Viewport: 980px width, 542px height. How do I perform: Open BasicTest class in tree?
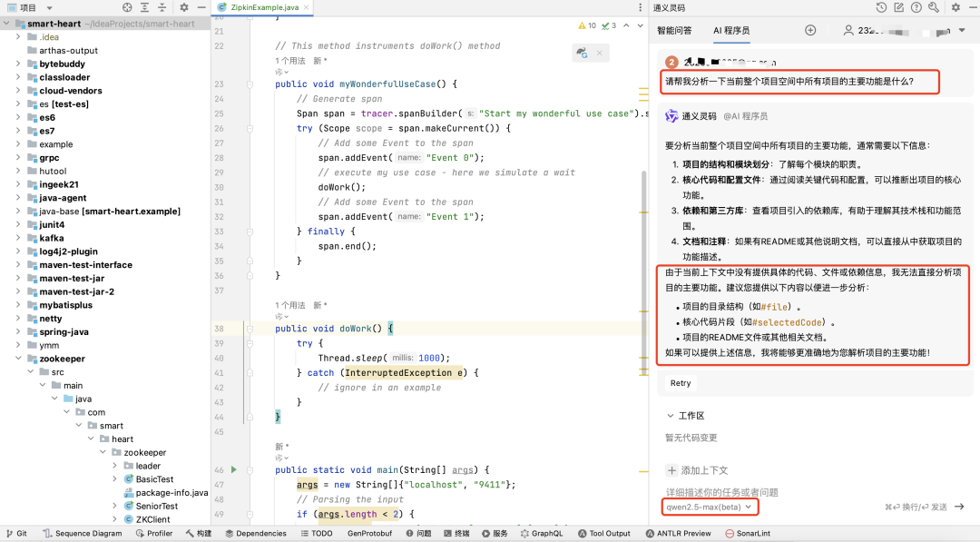click(154, 478)
